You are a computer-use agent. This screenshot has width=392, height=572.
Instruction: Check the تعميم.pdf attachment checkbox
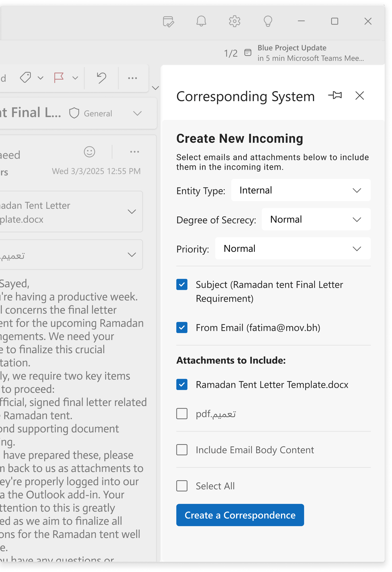[182, 414]
